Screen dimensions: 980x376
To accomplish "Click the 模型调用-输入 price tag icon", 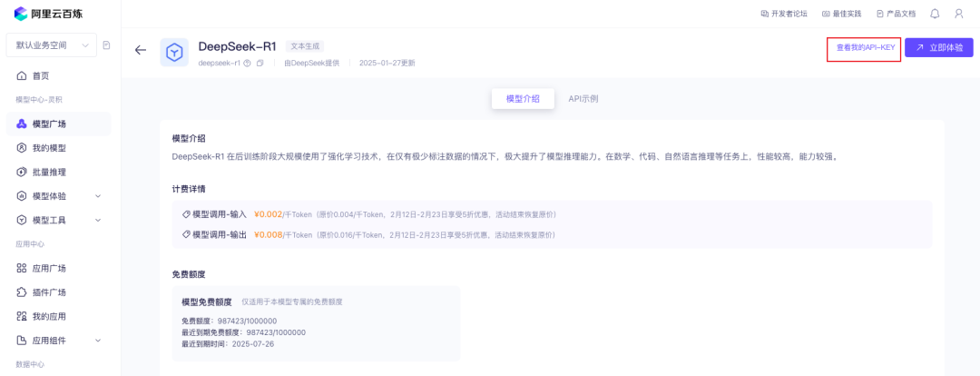I will (x=186, y=214).
